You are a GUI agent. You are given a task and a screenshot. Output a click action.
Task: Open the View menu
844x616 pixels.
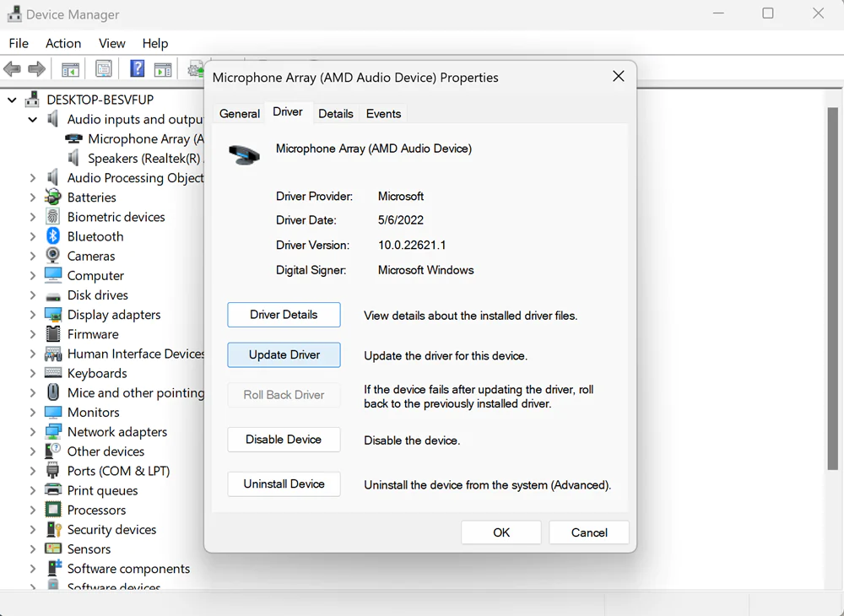[112, 43]
